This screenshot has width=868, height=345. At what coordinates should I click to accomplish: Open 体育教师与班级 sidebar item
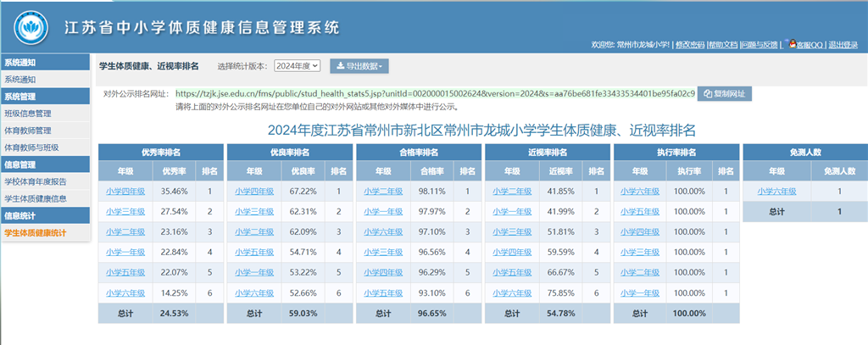(31, 147)
